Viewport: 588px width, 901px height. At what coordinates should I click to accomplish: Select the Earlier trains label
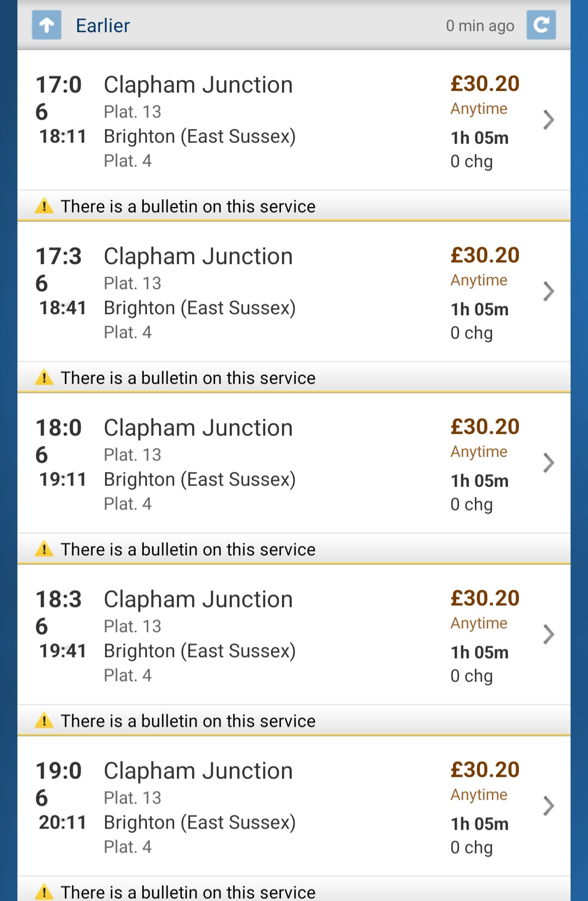click(x=103, y=26)
